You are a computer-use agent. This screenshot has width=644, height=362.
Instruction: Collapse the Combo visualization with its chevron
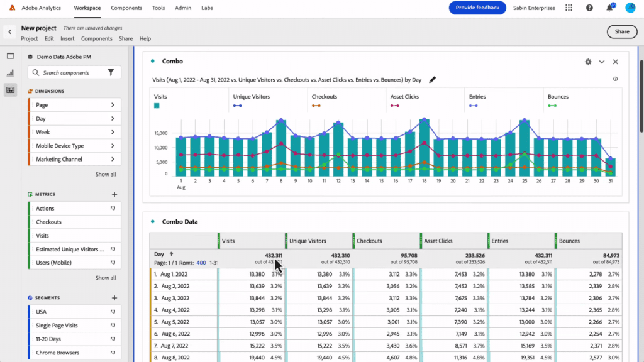(x=602, y=62)
